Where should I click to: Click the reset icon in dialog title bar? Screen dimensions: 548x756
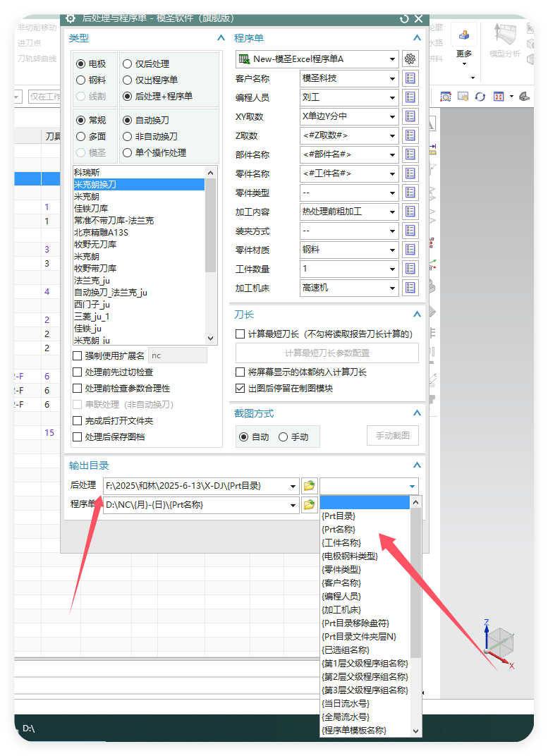404,19
